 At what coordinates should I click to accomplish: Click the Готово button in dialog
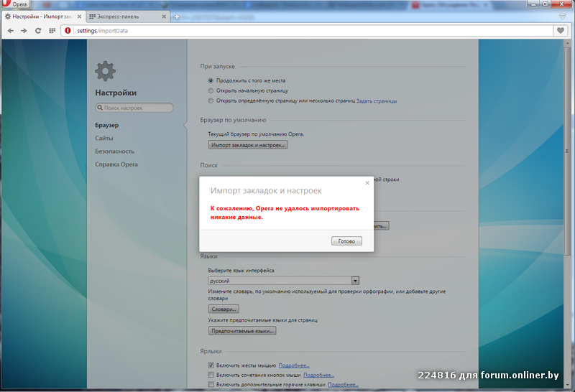pos(346,241)
